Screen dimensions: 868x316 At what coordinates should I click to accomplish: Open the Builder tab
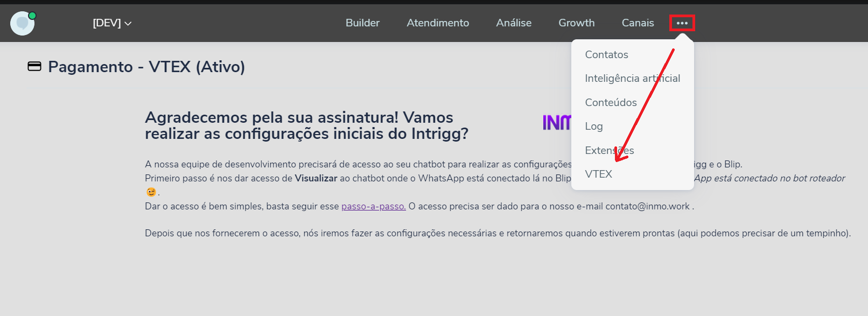(x=362, y=23)
